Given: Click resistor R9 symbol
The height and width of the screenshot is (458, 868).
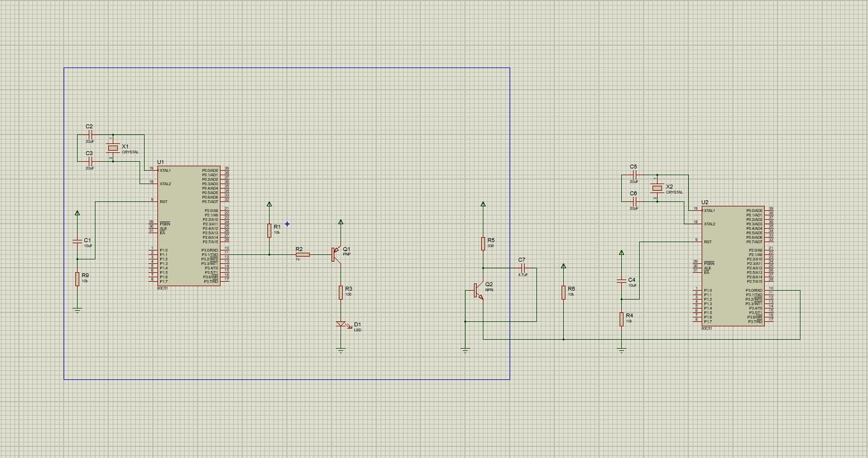Looking at the screenshot, I should [77, 279].
